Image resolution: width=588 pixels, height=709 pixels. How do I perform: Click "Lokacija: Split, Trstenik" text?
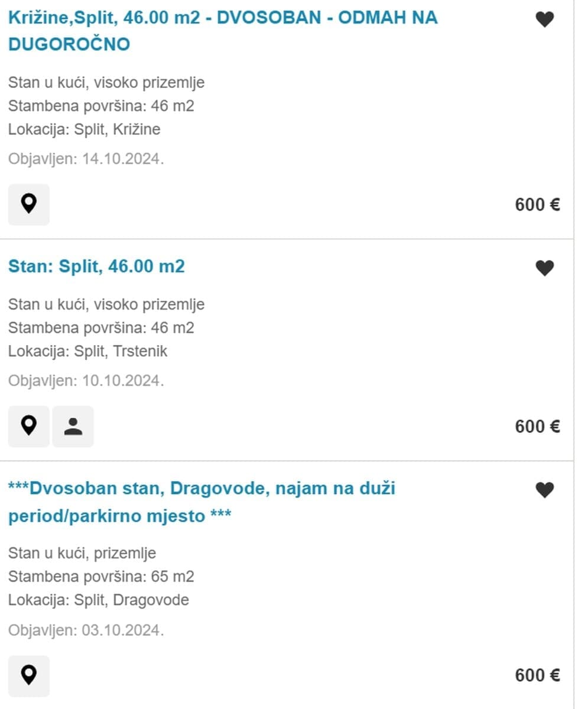pos(87,352)
